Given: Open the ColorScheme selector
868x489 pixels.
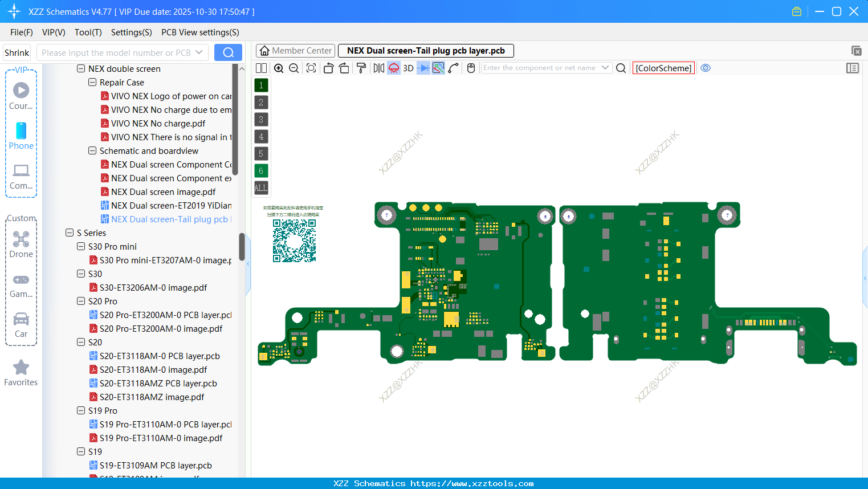Looking at the screenshot, I should [663, 68].
